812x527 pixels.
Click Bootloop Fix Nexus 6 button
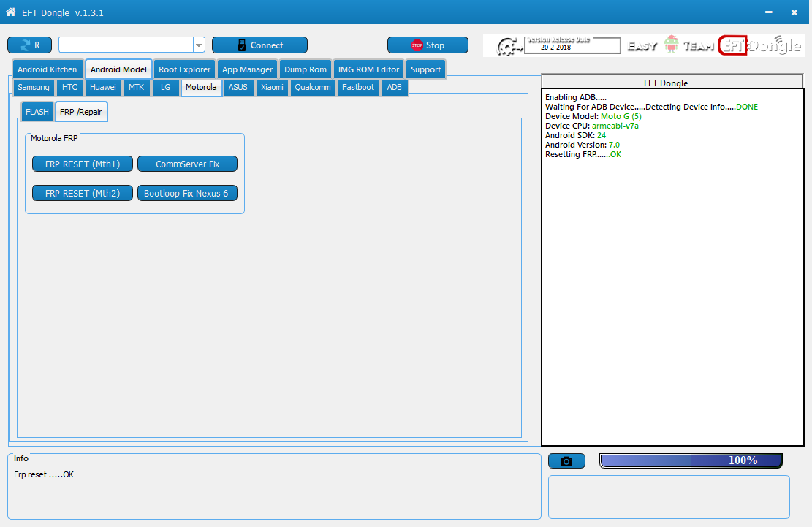187,193
